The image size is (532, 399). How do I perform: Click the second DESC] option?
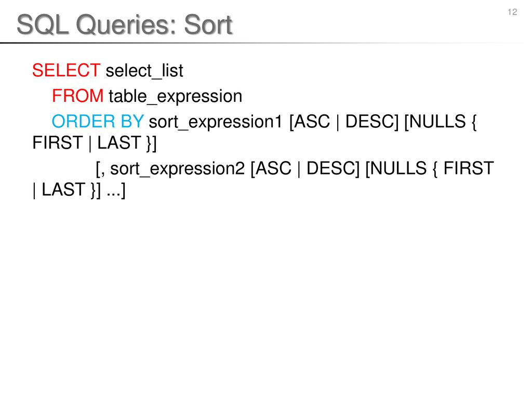tap(333, 169)
